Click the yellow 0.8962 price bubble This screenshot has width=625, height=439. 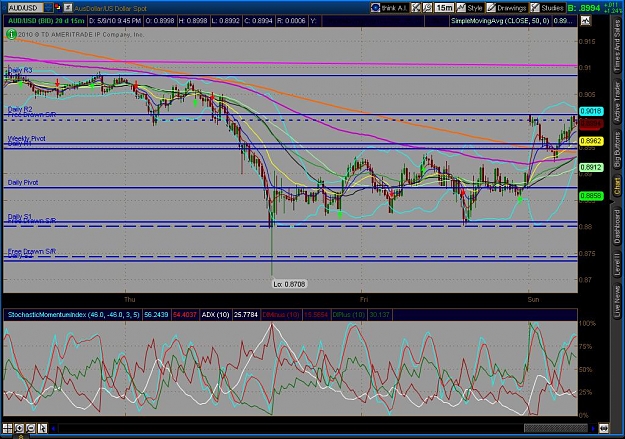point(591,141)
